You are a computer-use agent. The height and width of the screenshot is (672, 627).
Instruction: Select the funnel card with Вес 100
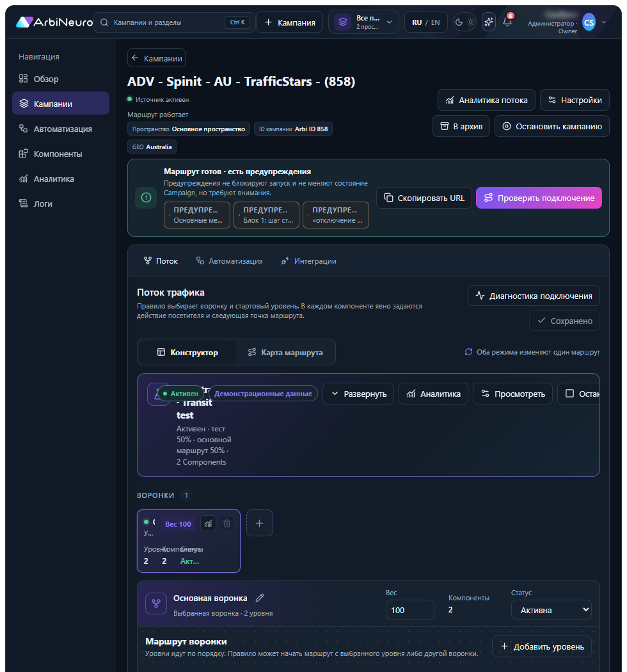(x=189, y=541)
